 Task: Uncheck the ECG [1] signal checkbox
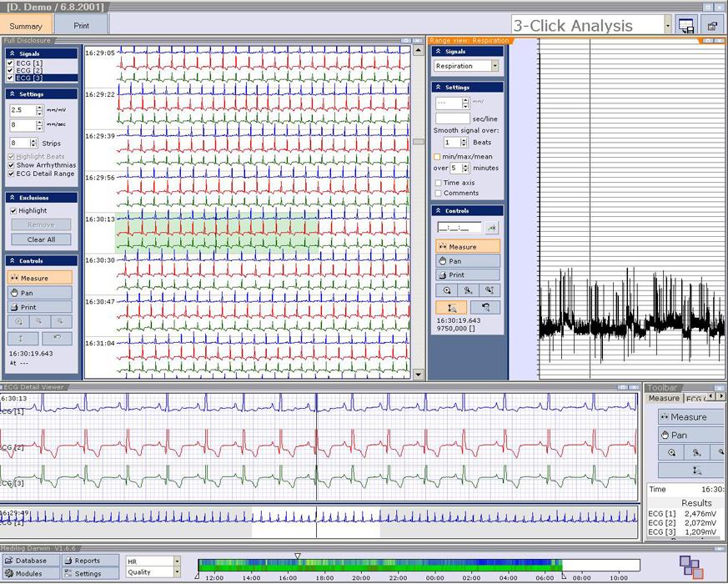point(10,63)
